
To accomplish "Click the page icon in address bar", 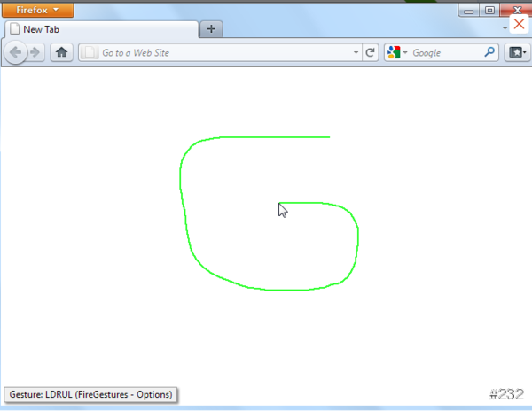I will [90, 52].
